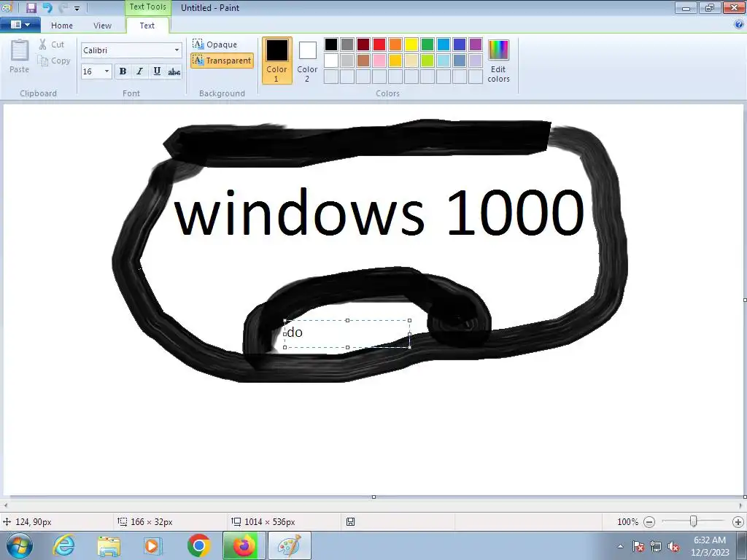The image size is (747, 560).
Task: Toggle Underline formatting
Action: [x=157, y=71]
